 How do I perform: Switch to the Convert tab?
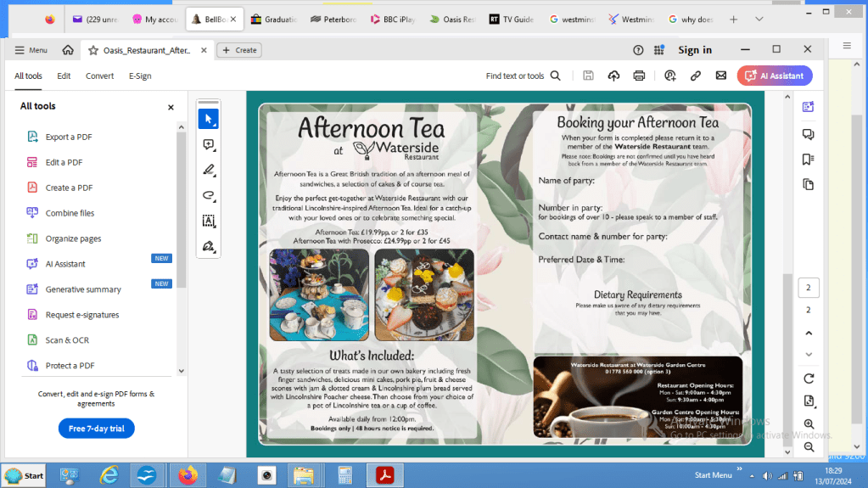point(99,76)
